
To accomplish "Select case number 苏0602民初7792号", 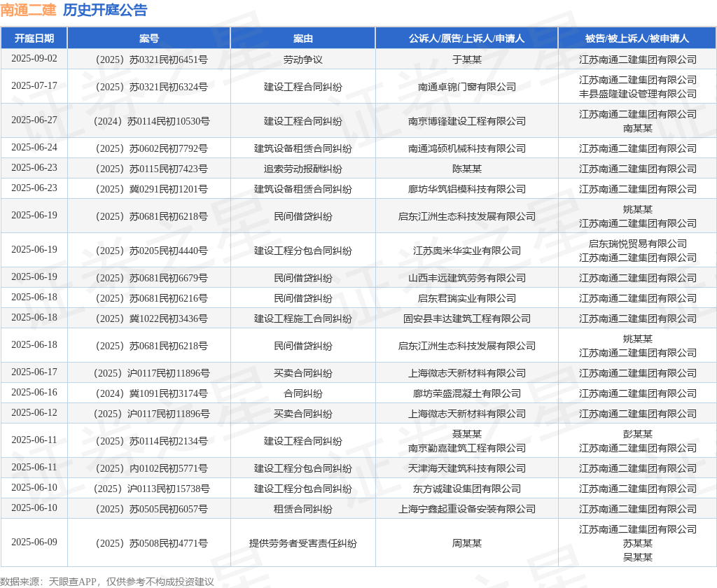I will point(152,148).
